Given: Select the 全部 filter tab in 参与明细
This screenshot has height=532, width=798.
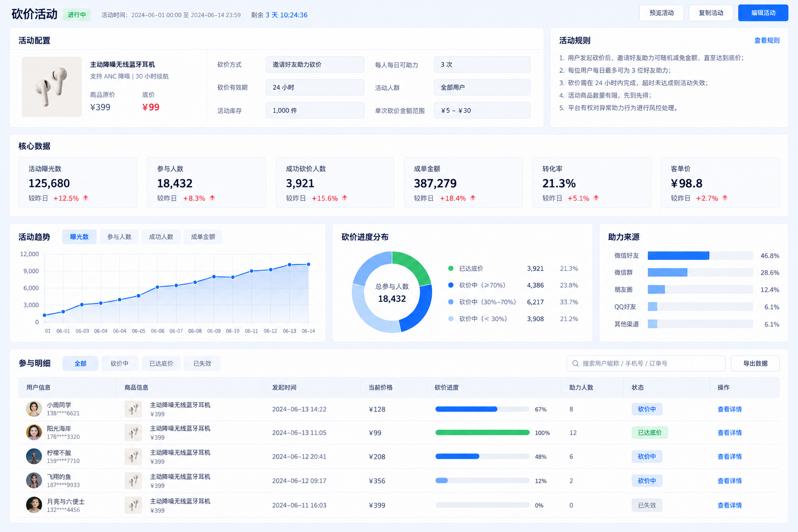Looking at the screenshot, I should [x=81, y=364].
